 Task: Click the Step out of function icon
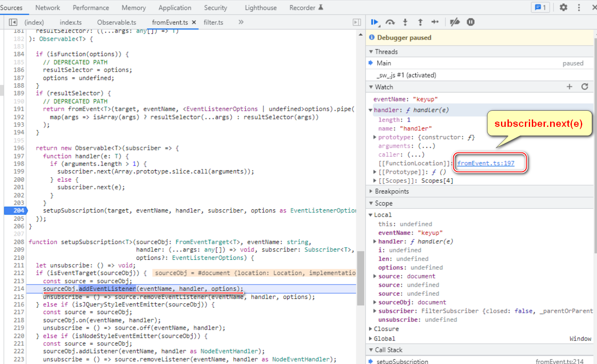click(x=420, y=22)
